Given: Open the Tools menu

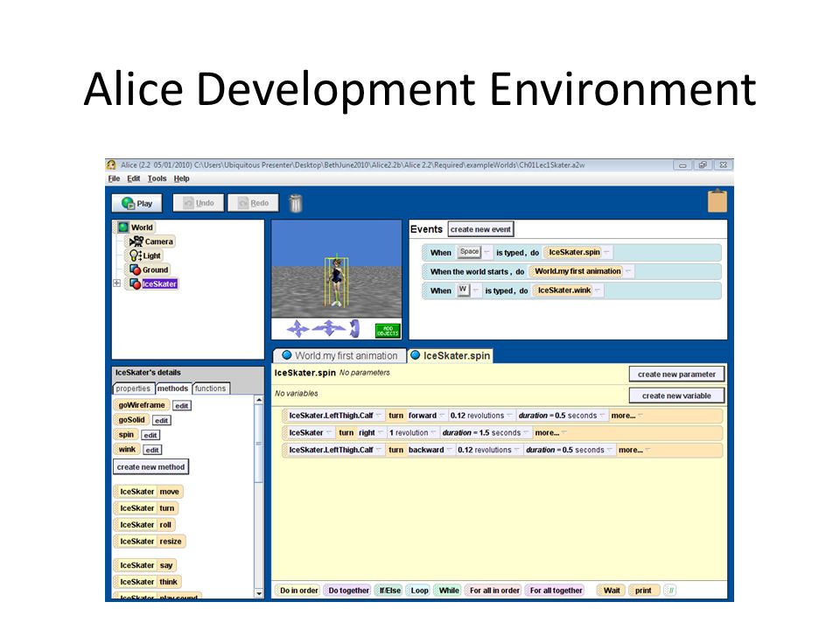Looking at the screenshot, I should (157, 178).
